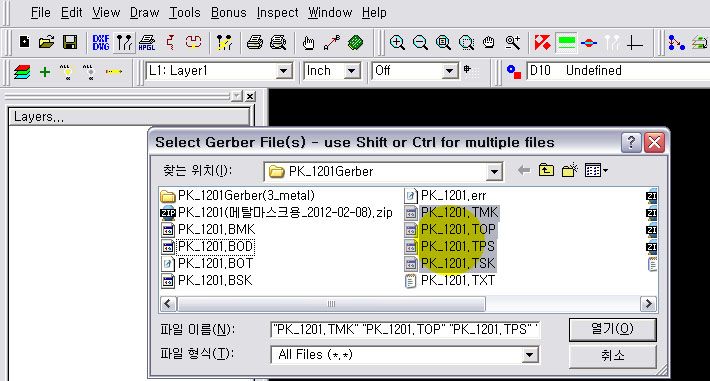Click the dialog help question mark button
The height and width of the screenshot is (381, 710).
click(x=631, y=143)
